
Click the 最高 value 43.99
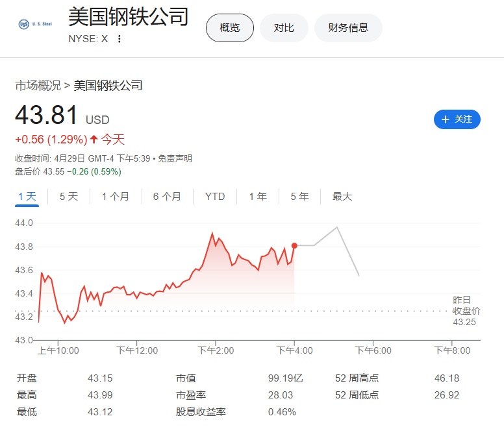point(100,395)
